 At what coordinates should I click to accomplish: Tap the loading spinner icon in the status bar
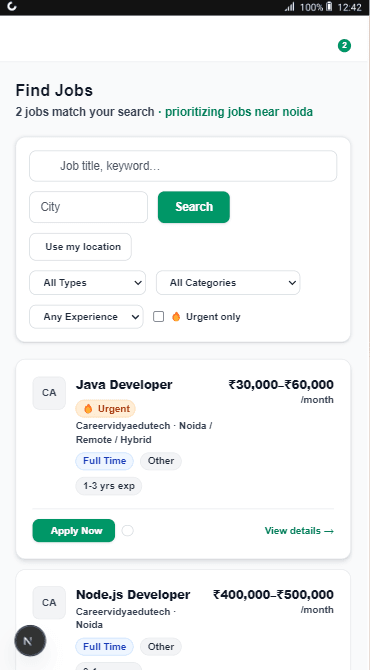click(12, 6)
